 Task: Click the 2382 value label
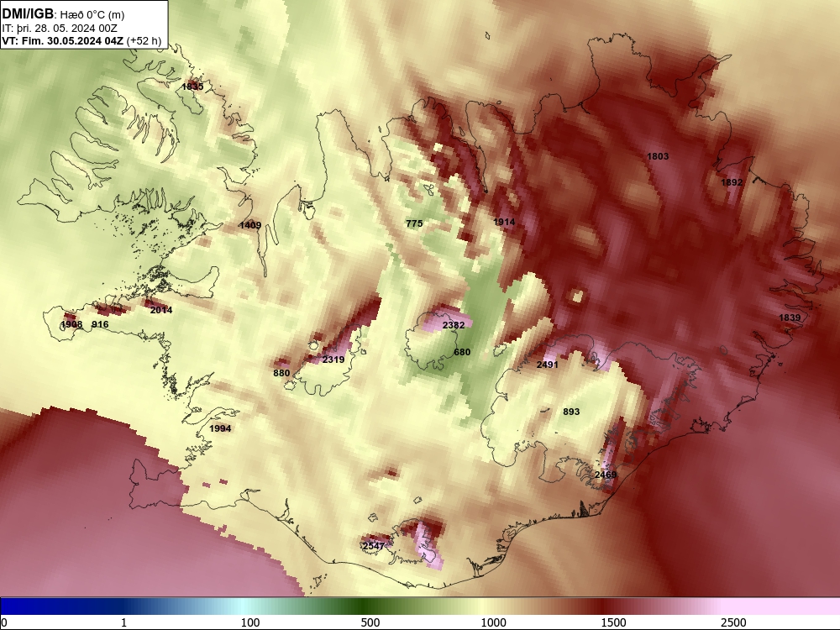[x=454, y=324]
